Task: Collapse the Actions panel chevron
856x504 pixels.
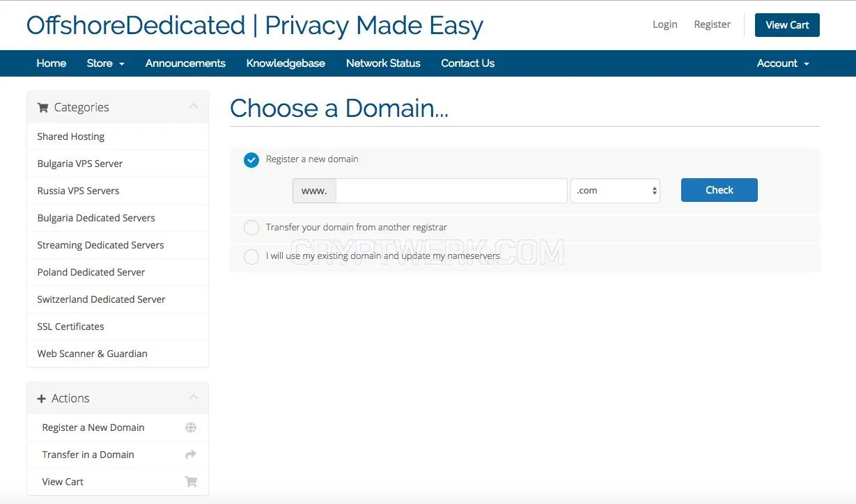Action: pyautogui.click(x=194, y=397)
